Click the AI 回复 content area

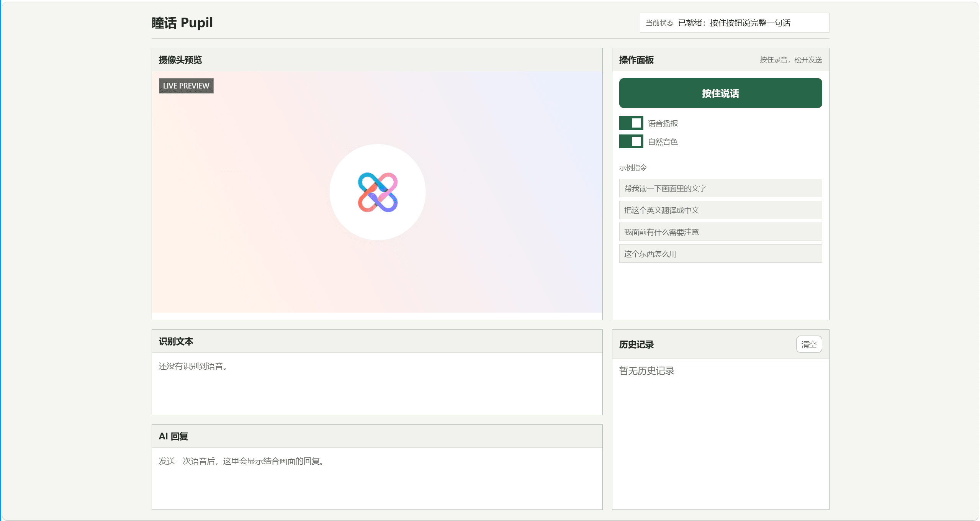pyautogui.click(x=377, y=478)
